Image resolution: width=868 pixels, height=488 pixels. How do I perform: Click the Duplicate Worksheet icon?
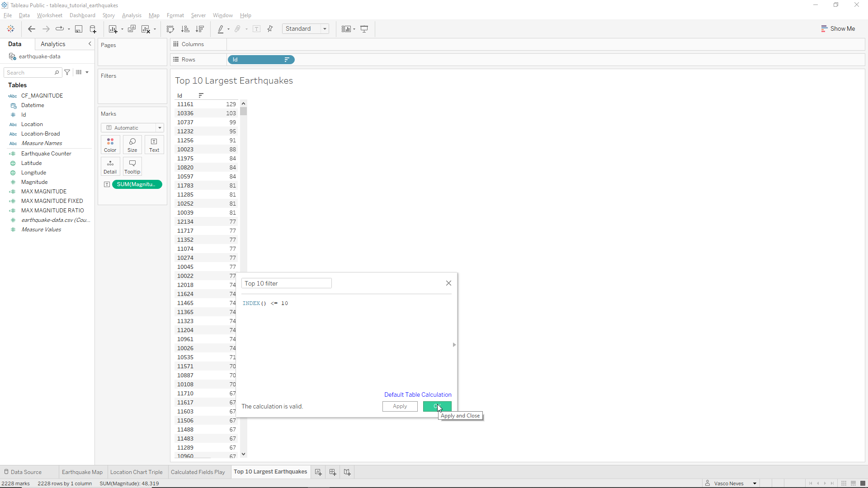pos(132,29)
